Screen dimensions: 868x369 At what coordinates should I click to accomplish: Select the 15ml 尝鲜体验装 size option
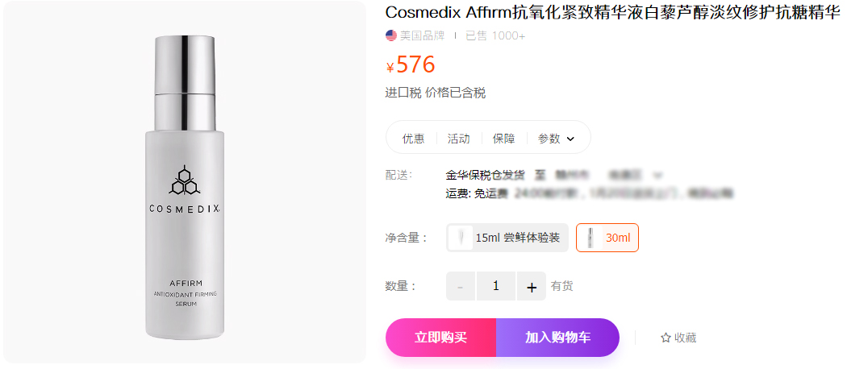coord(507,238)
